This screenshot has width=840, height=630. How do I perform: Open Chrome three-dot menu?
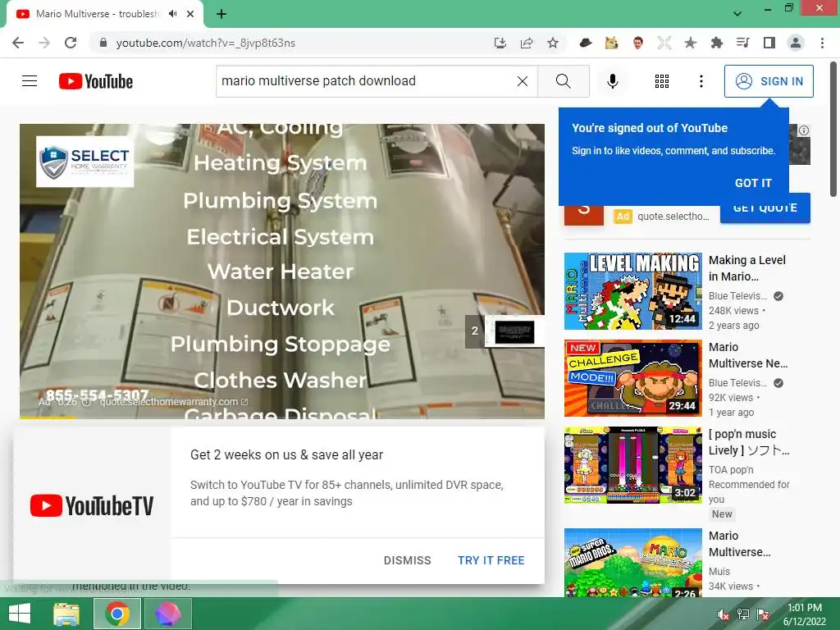[x=822, y=43]
